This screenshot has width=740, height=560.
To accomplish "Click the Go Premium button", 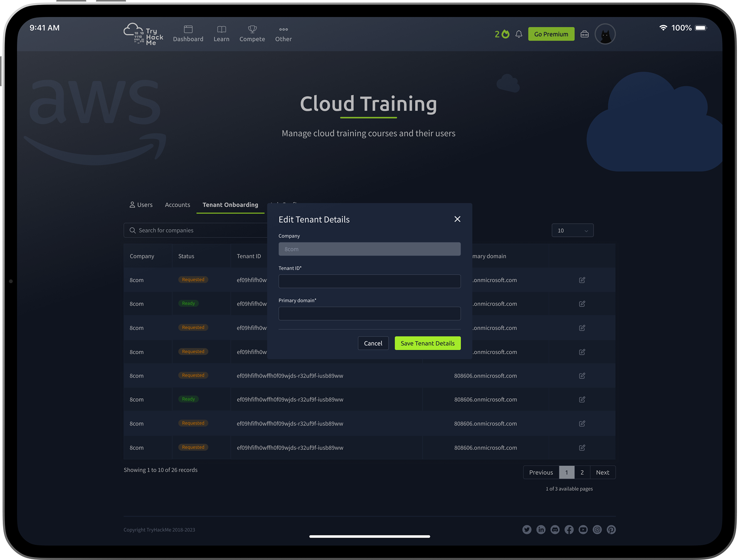I will click(551, 34).
